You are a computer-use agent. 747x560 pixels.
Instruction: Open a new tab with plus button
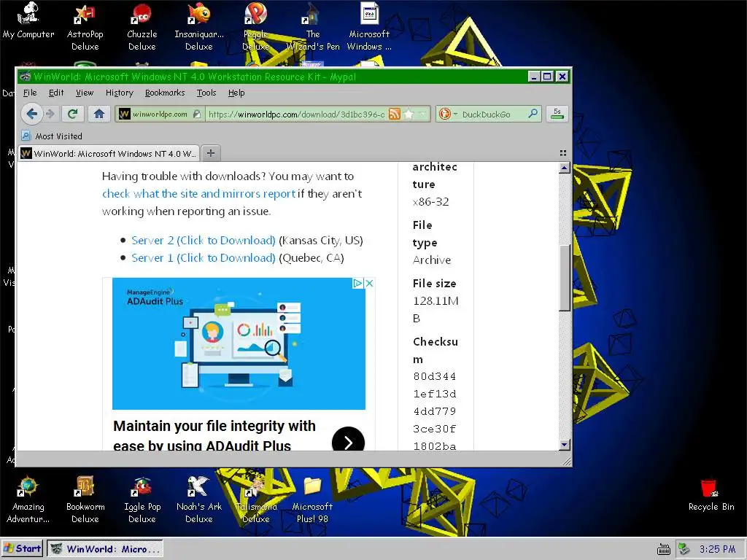pyautogui.click(x=211, y=153)
